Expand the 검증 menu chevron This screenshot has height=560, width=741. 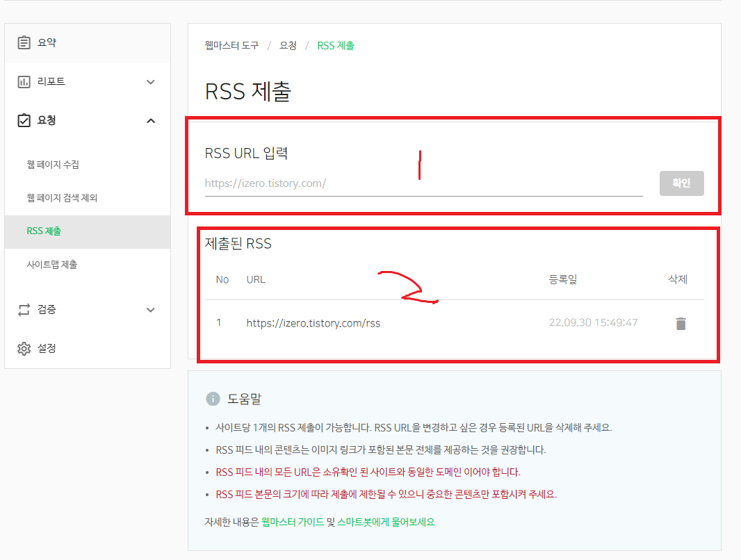tap(151, 310)
